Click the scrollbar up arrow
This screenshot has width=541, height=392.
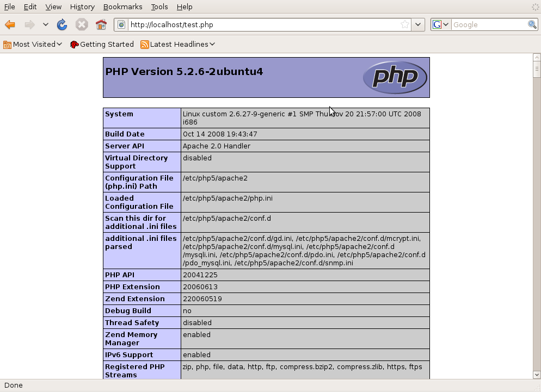pos(537,57)
